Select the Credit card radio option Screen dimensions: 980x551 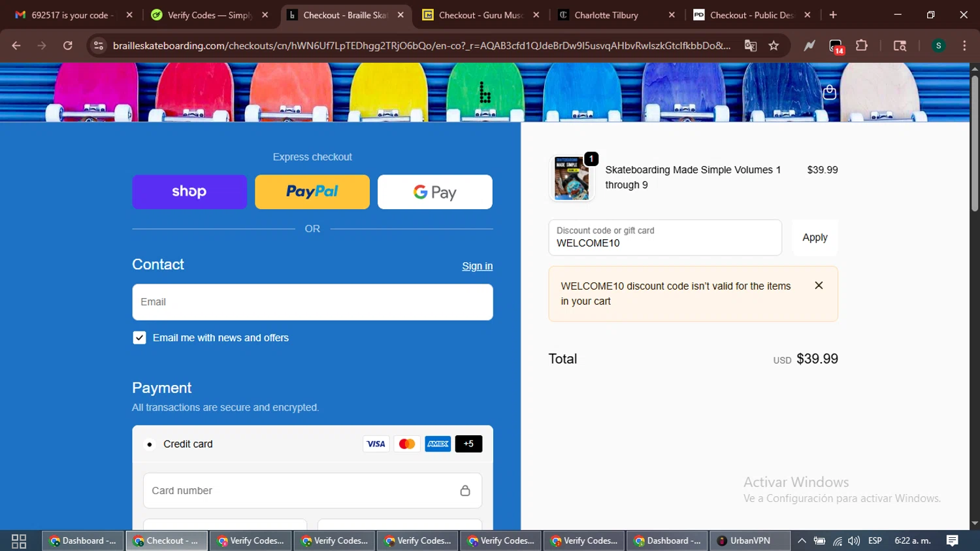coord(150,444)
